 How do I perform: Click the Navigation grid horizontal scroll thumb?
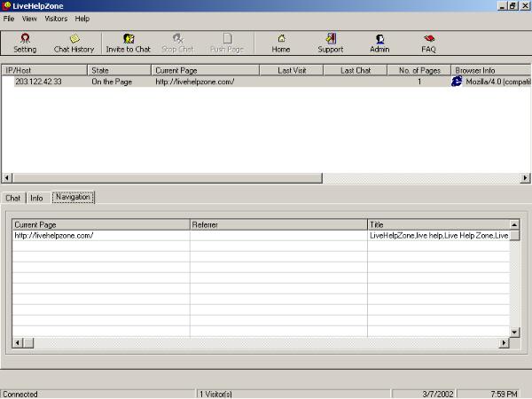pos(28,342)
